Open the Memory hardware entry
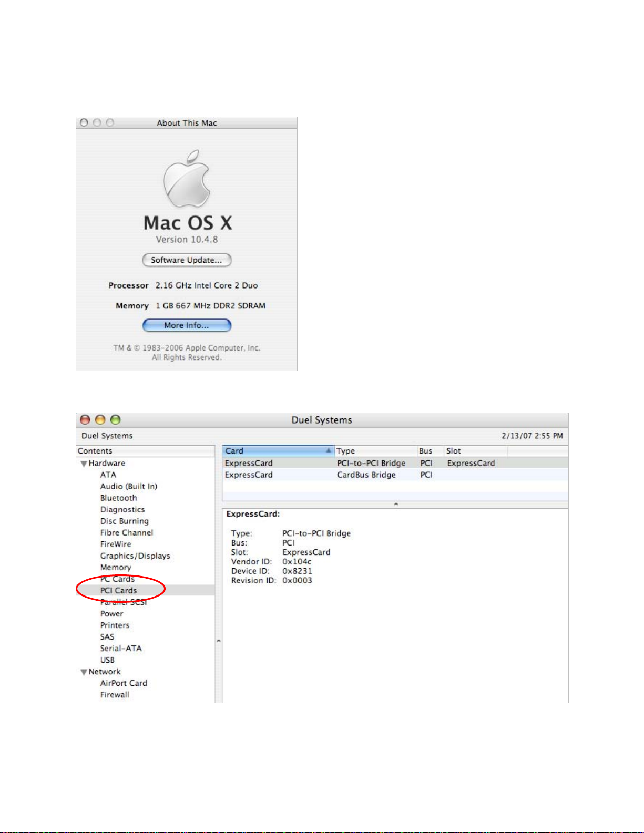The height and width of the screenshot is (833, 644). pyautogui.click(x=116, y=568)
